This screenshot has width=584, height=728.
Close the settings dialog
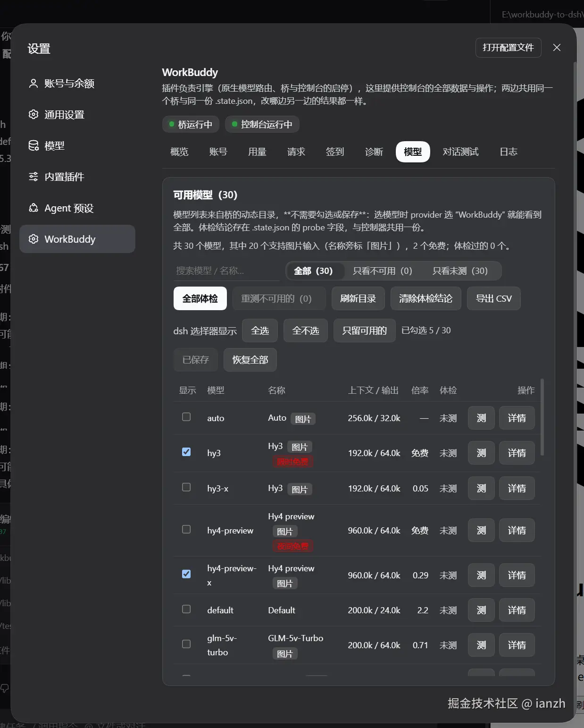(557, 48)
